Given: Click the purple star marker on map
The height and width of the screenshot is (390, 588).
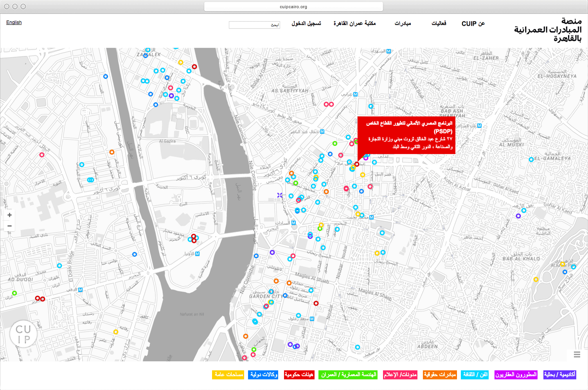Looking at the screenshot, I should [280, 195].
